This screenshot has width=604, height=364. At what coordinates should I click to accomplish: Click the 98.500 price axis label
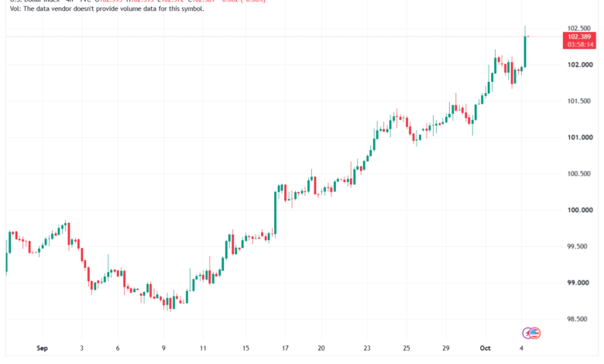click(x=577, y=319)
